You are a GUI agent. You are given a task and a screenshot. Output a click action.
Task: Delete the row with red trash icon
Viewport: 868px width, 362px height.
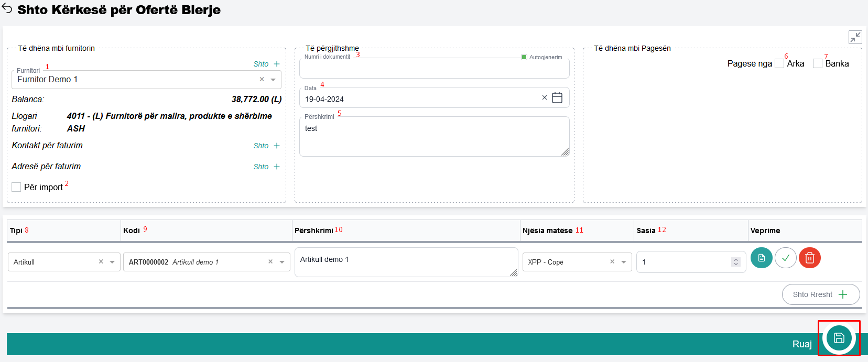click(809, 258)
